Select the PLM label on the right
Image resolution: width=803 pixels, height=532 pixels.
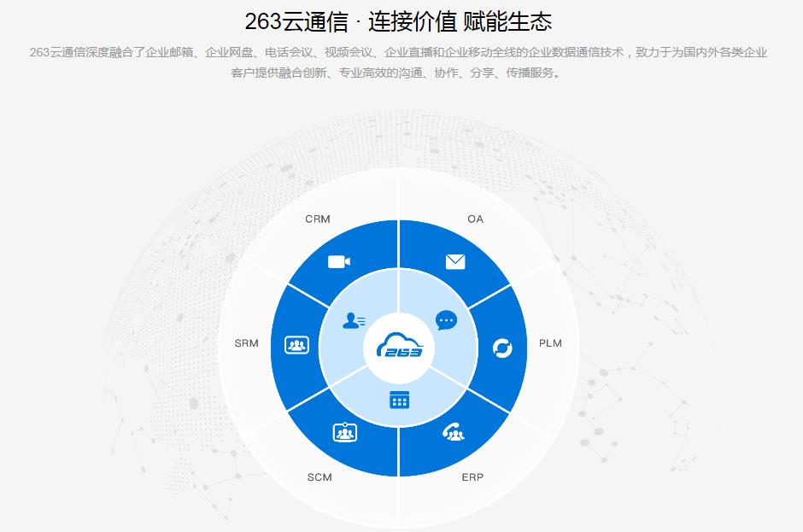tap(551, 344)
